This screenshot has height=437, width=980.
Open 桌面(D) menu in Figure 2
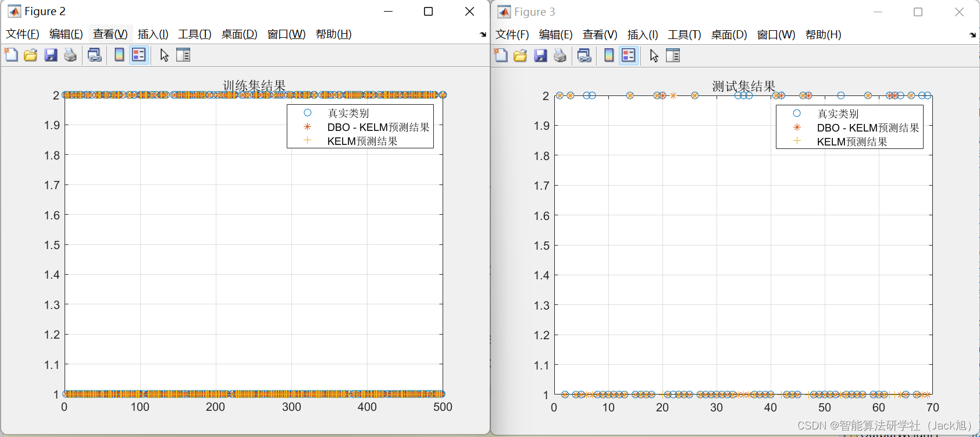coord(240,34)
